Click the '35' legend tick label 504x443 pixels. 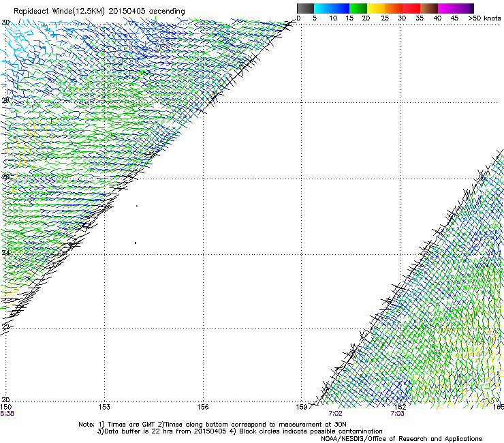420,18
